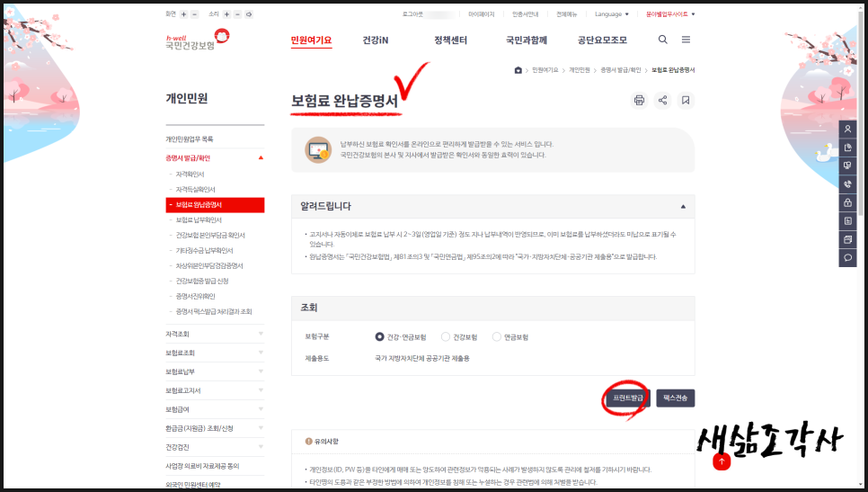Open 증명서진위확인 in sidebar
This screenshot has width=868, height=492.
[x=195, y=297]
